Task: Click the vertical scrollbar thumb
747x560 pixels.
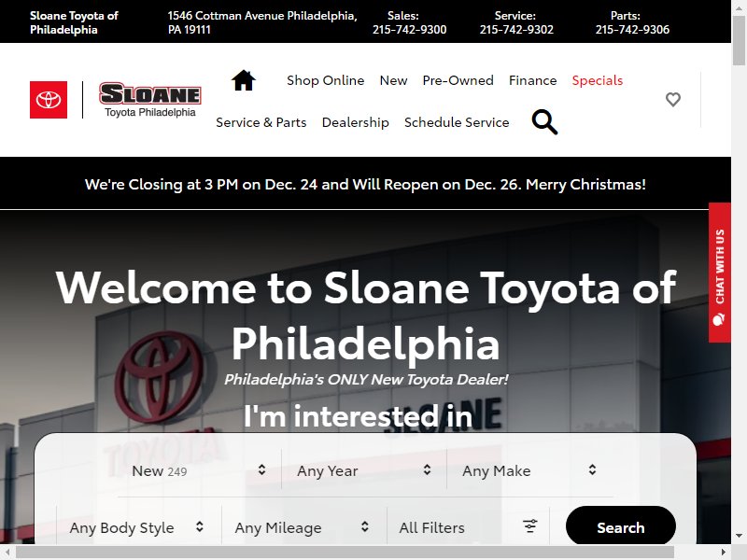Action: [x=739, y=40]
